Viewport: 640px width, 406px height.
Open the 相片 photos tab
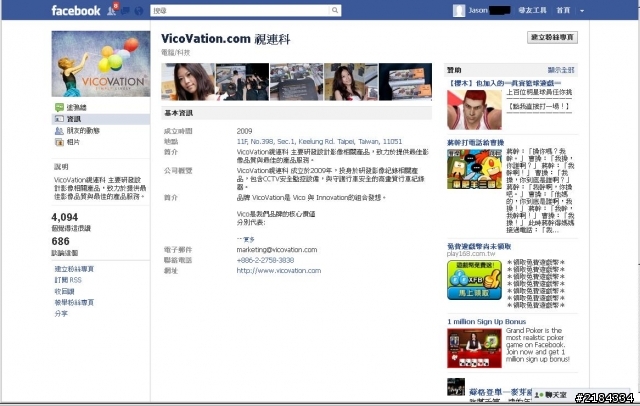point(73,142)
